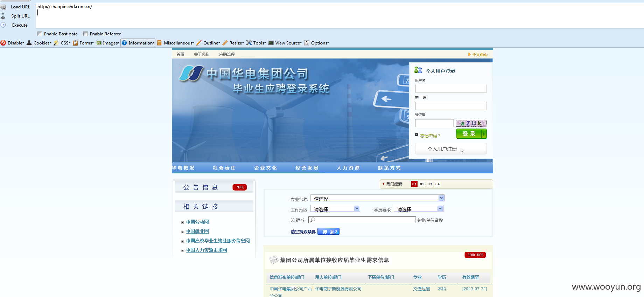Enable Post data checkbox
The width and height of the screenshot is (644, 297).
click(40, 34)
